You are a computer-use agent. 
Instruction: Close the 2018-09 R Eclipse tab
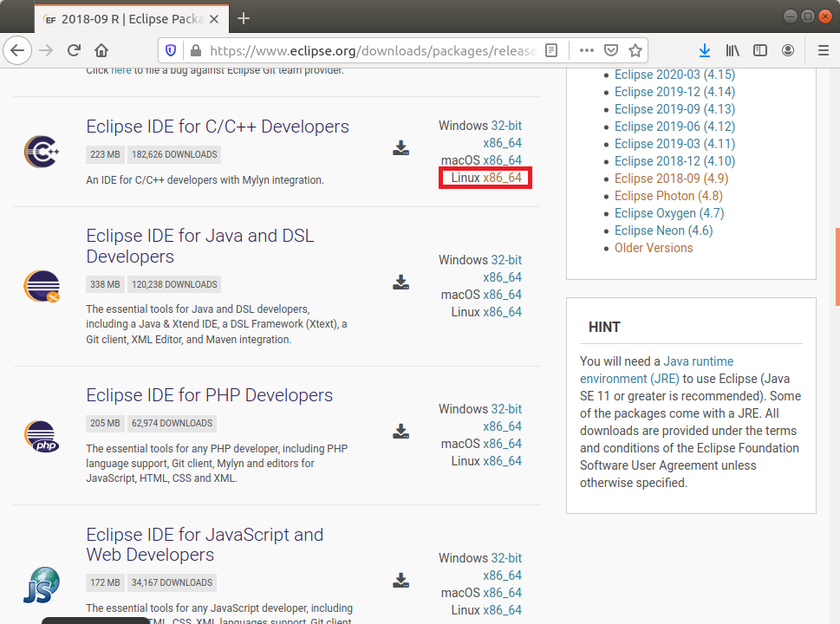pos(214,19)
